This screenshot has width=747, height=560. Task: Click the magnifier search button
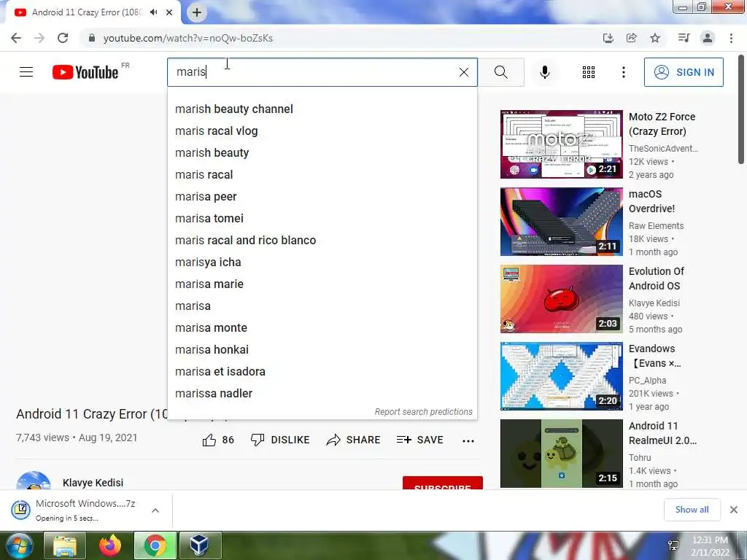tap(500, 72)
